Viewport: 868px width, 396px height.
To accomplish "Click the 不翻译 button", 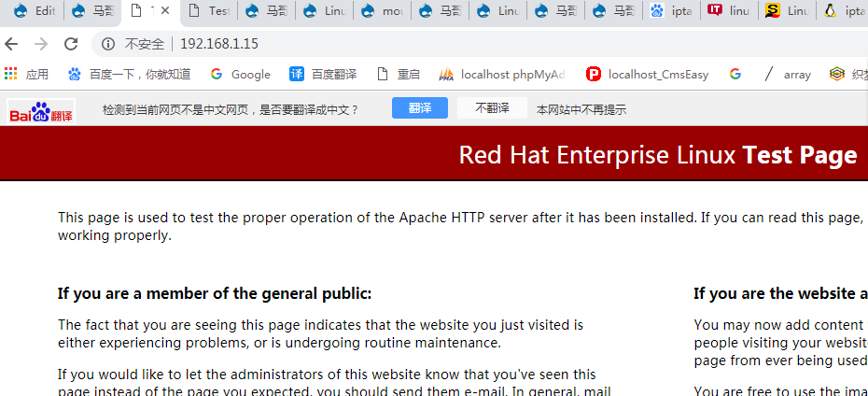I will [x=492, y=108].
